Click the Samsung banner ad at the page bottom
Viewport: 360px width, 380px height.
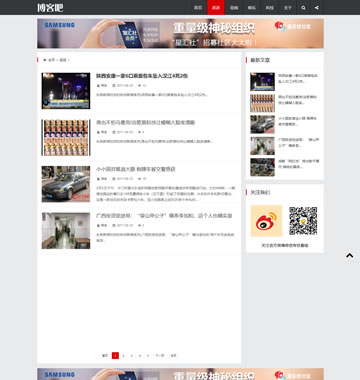click(180, 374)
